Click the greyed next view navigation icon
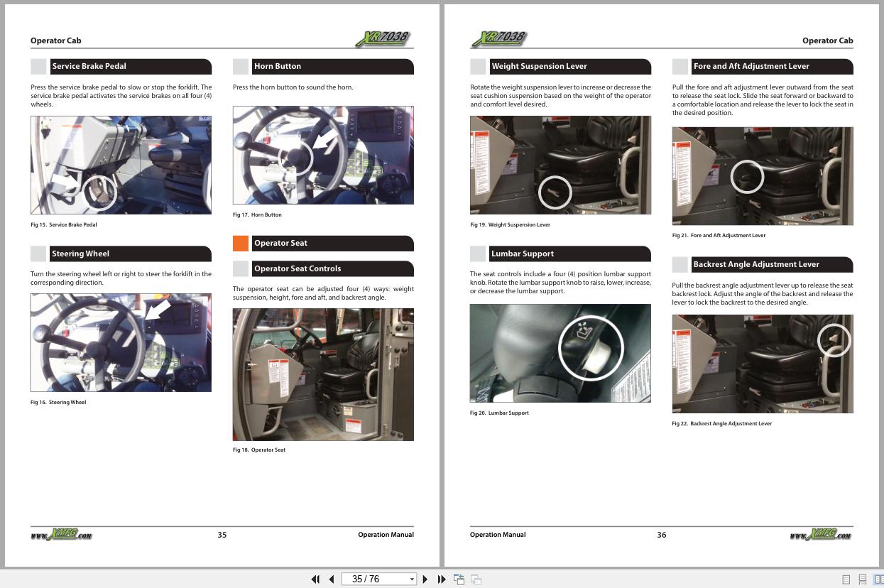 [x=476, y=579]
